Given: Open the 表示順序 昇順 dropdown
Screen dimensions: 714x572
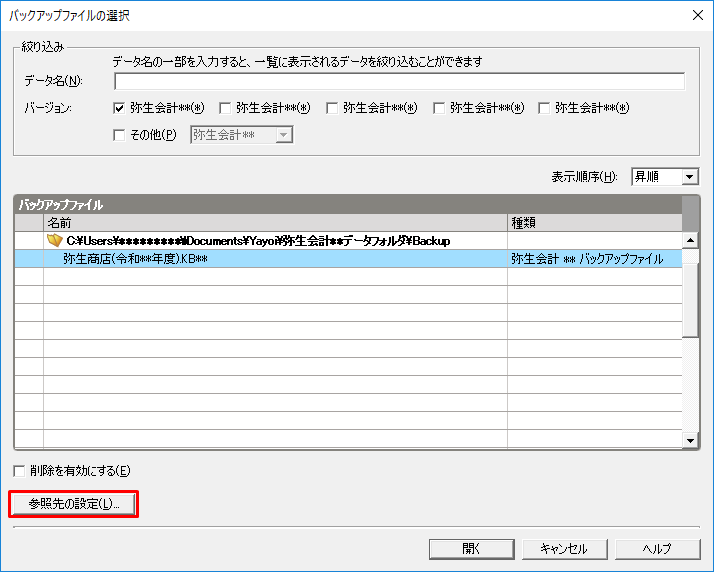Looking at the screenshot, I should point(665,176).
